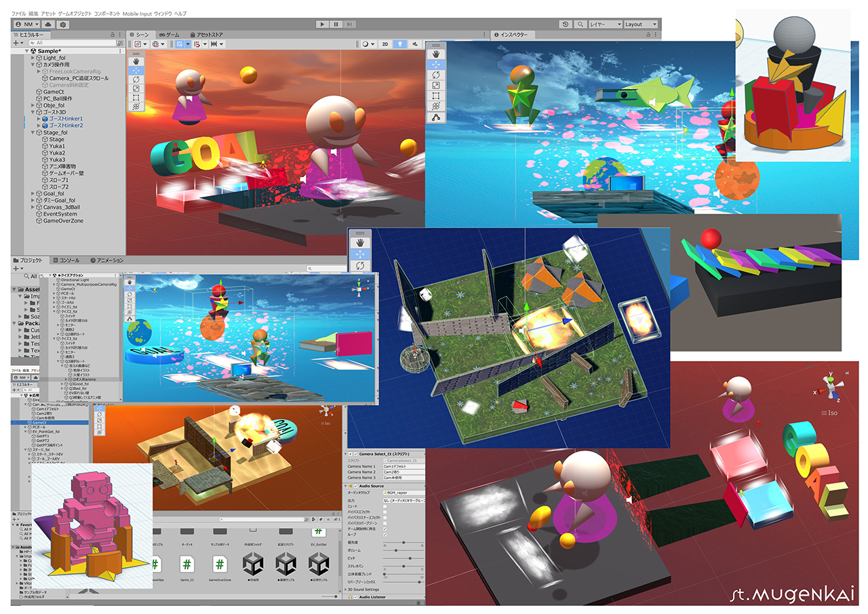Click the magnifier search icon near レイヤー
This screenshot has height=614, width=868.
580,24
